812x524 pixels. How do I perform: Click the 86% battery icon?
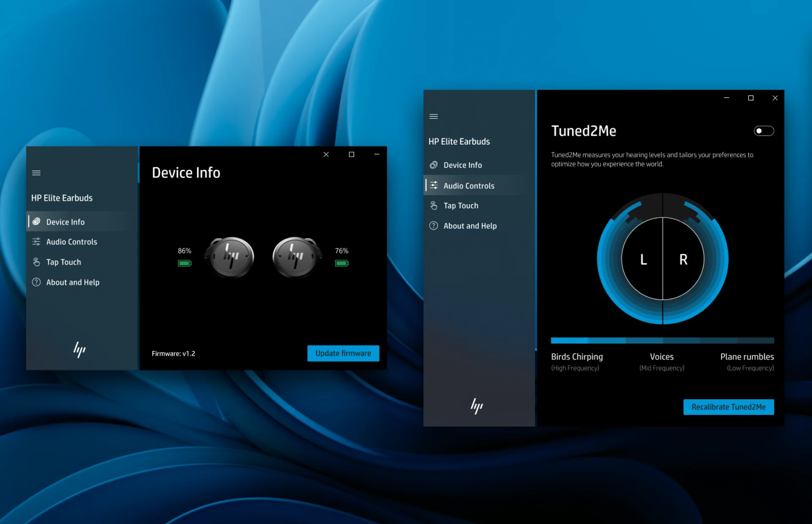point(185,263)
